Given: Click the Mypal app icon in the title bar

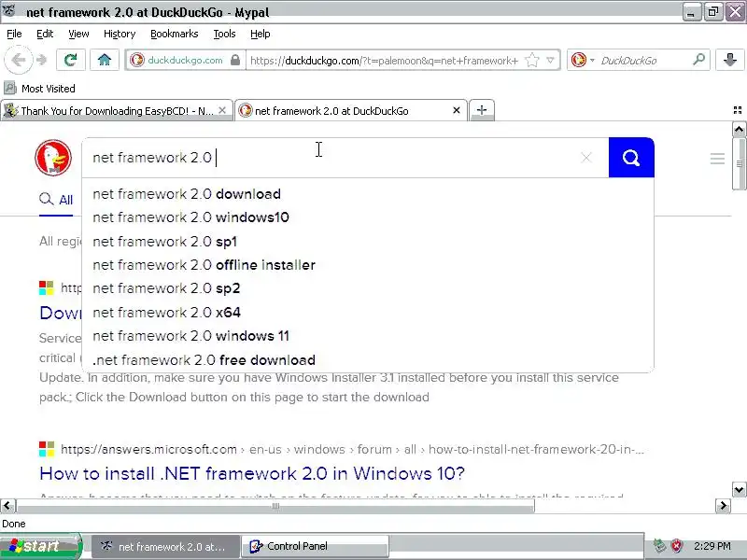Looking at the screenshot, I should 9,10.
